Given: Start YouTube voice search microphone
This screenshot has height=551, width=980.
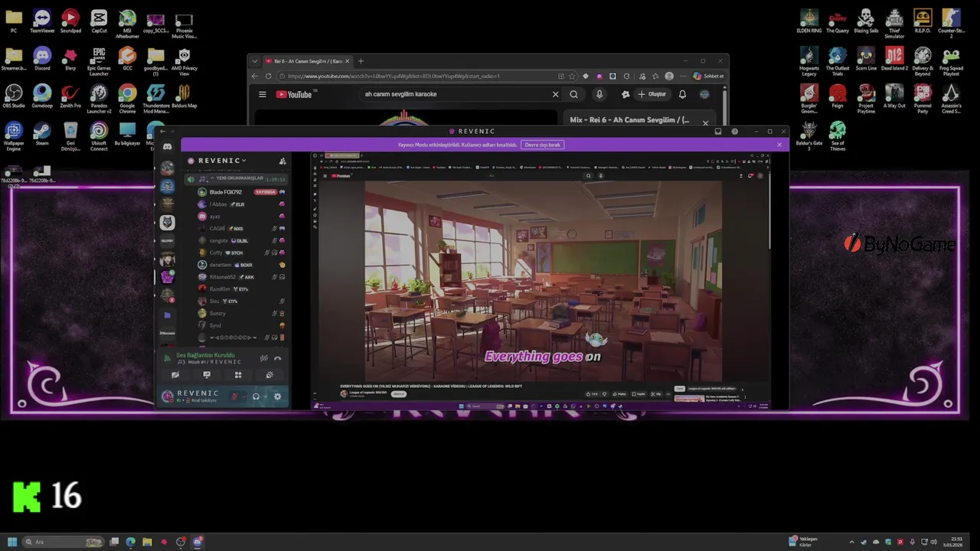Looking at the screenshot, I should pos(599,94).
